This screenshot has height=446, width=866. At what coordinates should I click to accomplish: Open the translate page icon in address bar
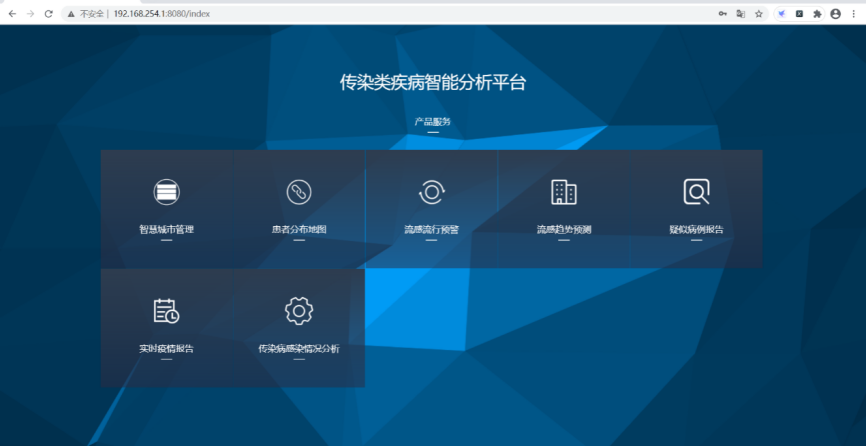click(740, 14)
